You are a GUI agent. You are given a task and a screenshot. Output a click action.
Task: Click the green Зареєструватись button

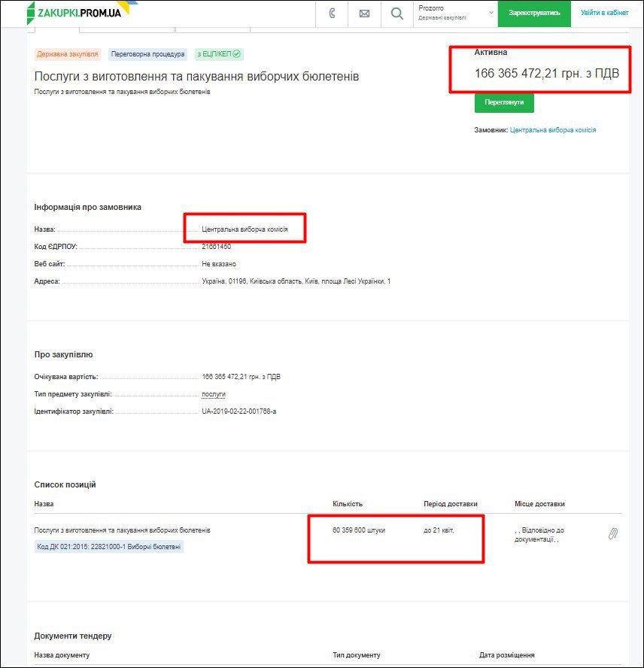(534, 14)
